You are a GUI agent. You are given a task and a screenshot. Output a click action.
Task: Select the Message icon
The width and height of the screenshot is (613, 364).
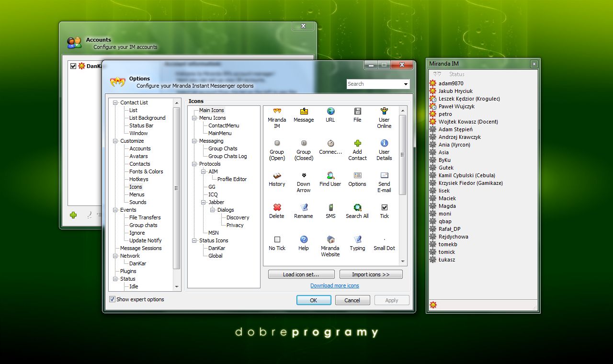coord(304,112)
